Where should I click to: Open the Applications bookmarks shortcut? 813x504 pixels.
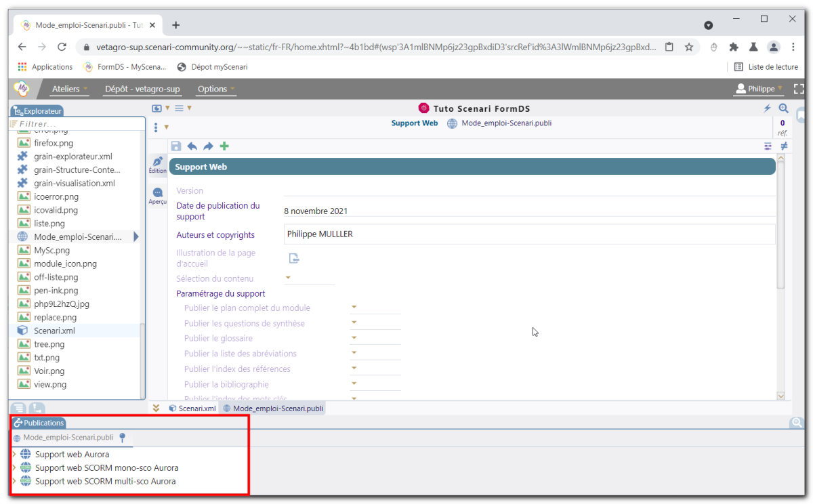pyautogui.click(x=45, y=67)
